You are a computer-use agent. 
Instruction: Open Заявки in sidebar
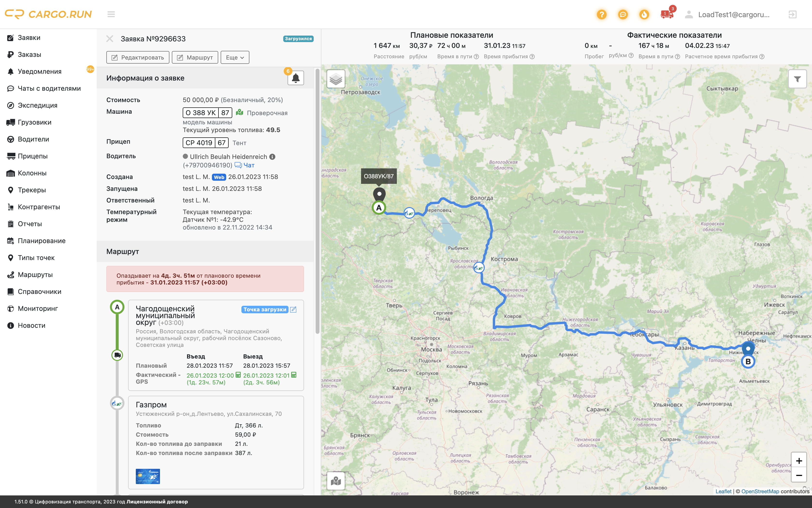pyautogui.click(x=29, y=38)
